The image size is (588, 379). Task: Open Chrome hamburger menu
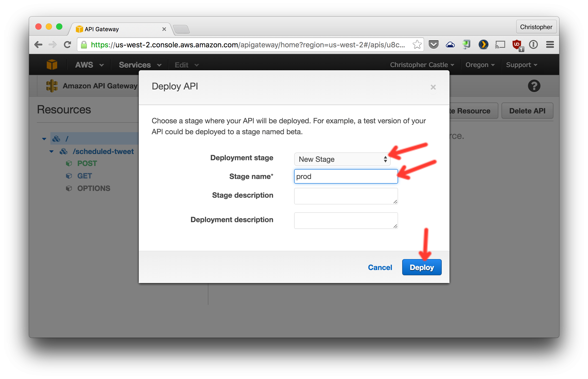550,45
